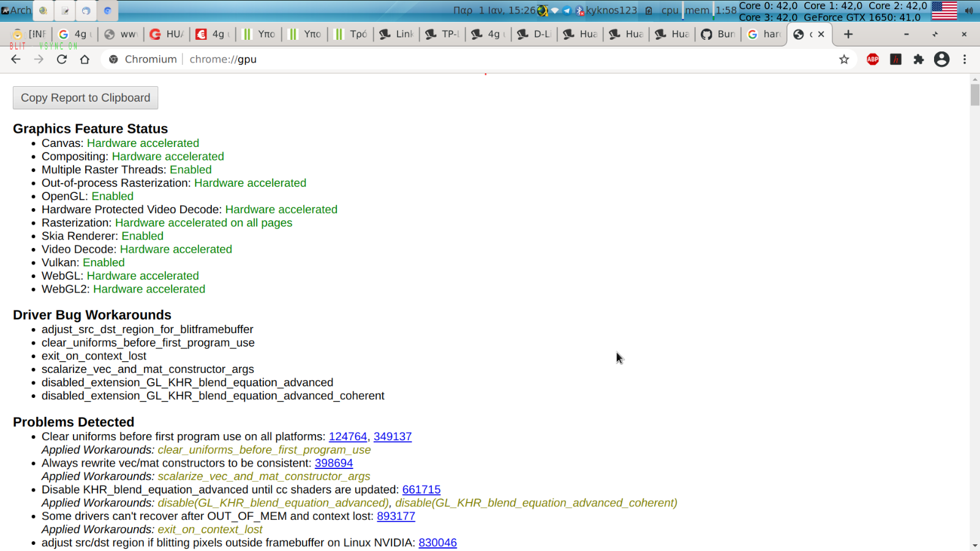
Task: Switch to the GitHub Bun tab
Action: 718,34
